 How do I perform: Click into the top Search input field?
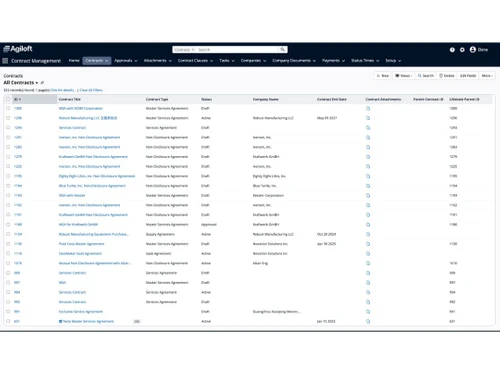(x=237, y=50)
